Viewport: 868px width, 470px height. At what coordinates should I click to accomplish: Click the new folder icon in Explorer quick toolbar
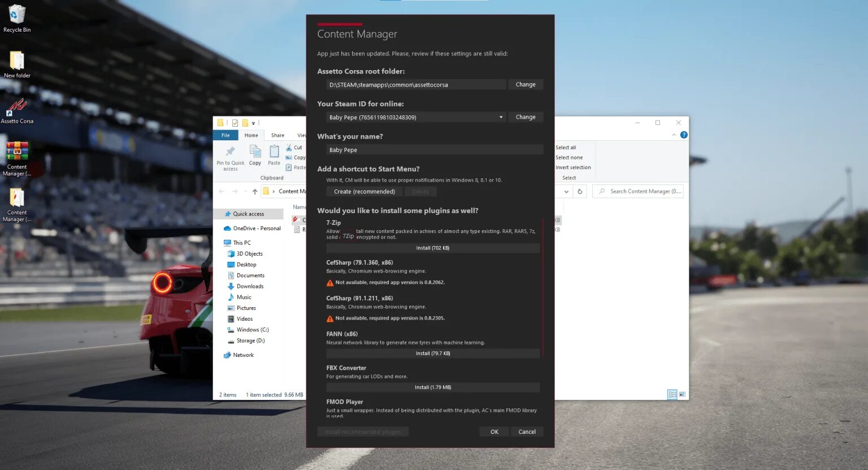click(245, 123)
